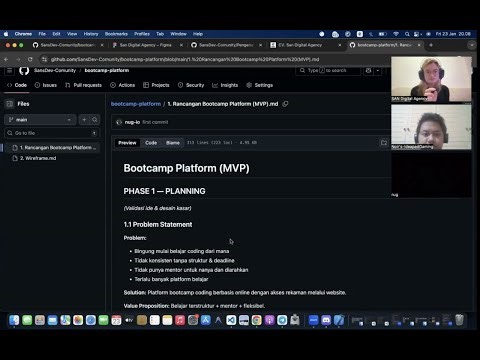The height and width of the screenshot is (360, 480).
Task: Open Discord from the dock
Action: point(326,320)
